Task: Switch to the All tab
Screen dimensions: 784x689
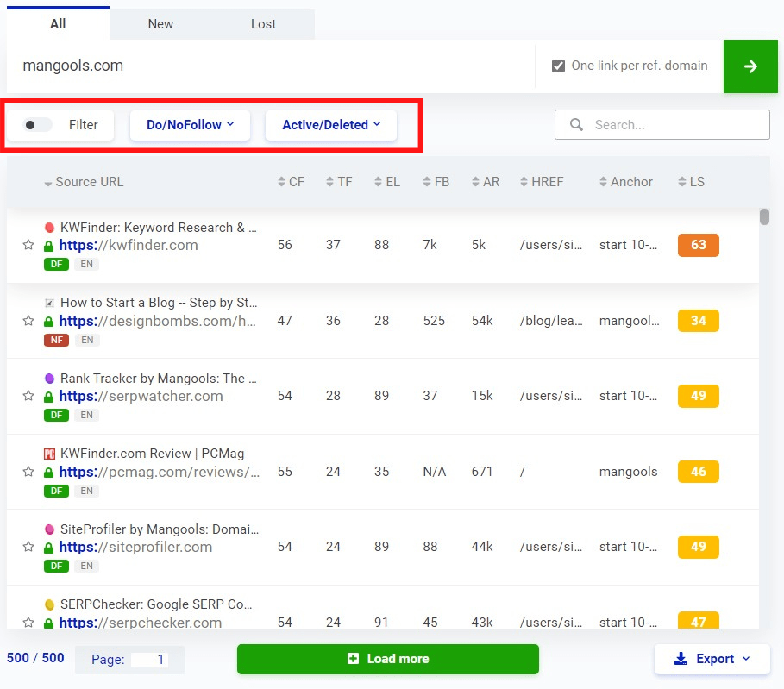Action: click(58, 23)
